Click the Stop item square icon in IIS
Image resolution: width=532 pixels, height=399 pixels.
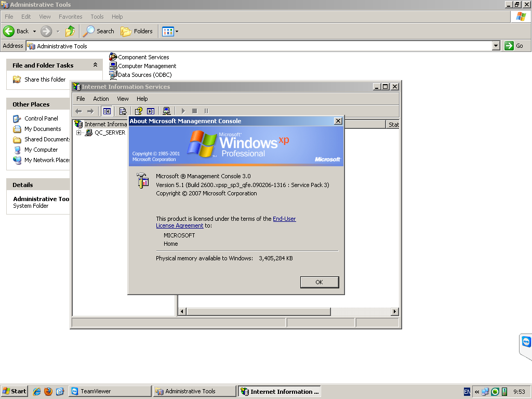point(194,111)
